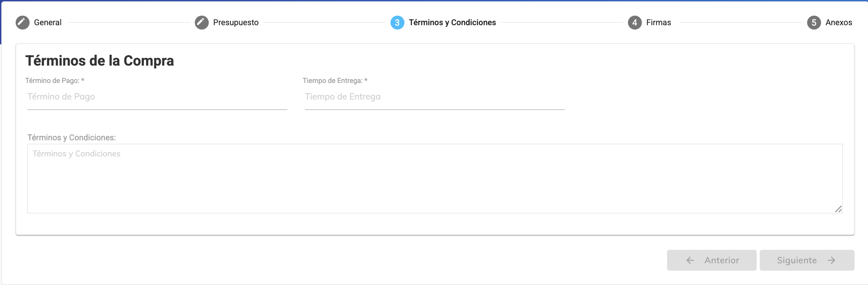Click the General step pencil icon
868x285 pixels.
tap(23, 23)
